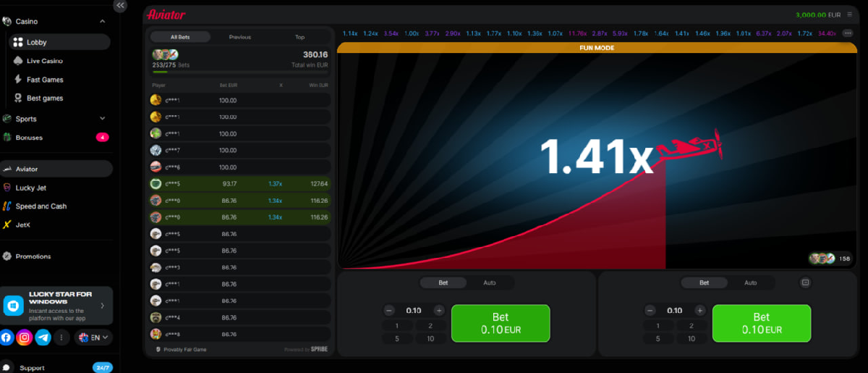
Task: Choose quick amount 5 in left bet panel
Action: (x=397, y=338)
